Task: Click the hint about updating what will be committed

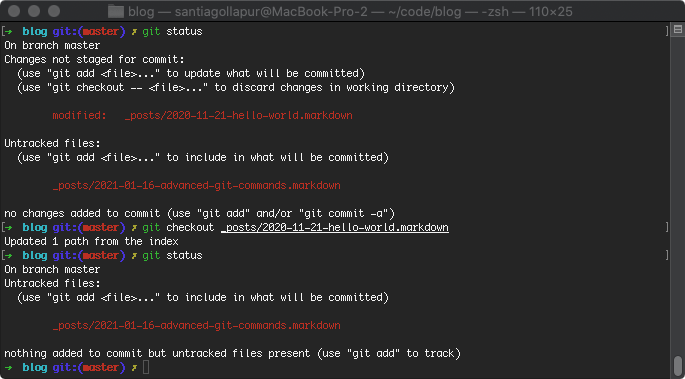Action: 191,73
